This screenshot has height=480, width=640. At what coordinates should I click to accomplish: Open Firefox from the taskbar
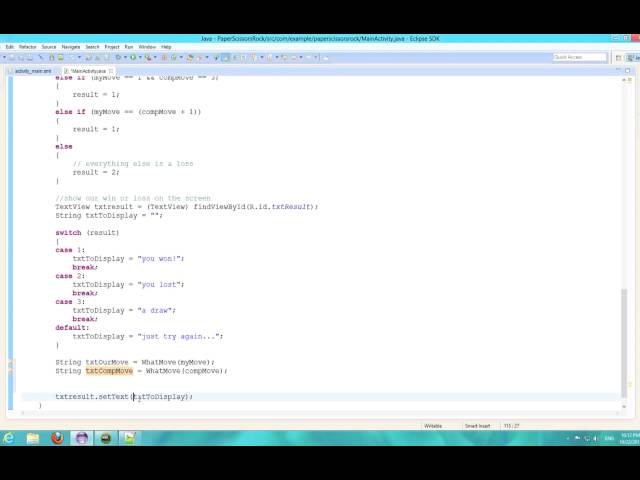[58, 438]
